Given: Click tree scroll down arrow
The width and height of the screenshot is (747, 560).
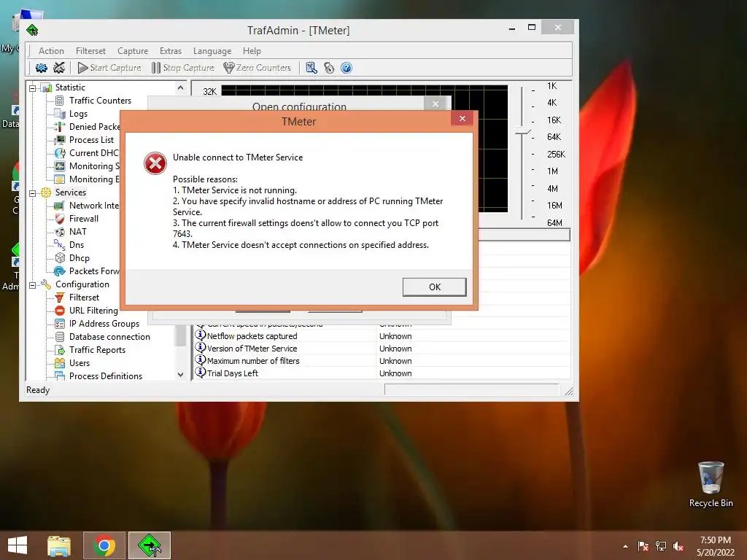Looking at the screenshot, I should pyautogui.click(x=181, y=375).
